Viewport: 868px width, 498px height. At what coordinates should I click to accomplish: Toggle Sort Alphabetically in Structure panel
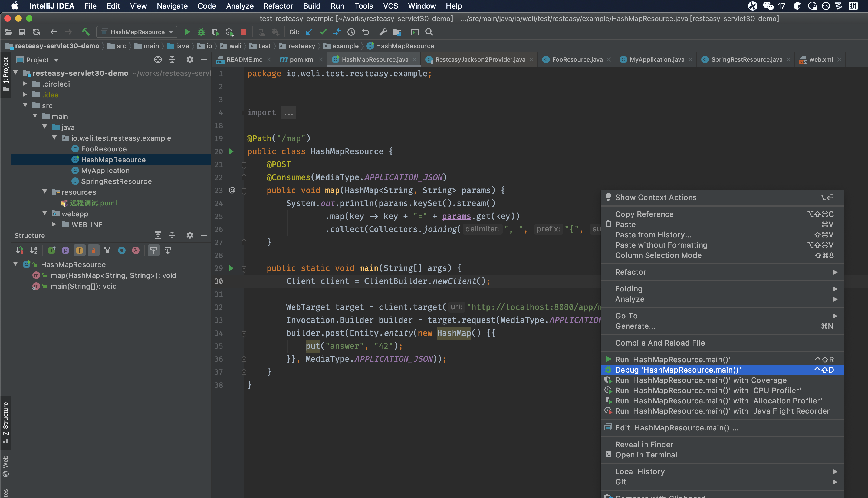[34, 250]
